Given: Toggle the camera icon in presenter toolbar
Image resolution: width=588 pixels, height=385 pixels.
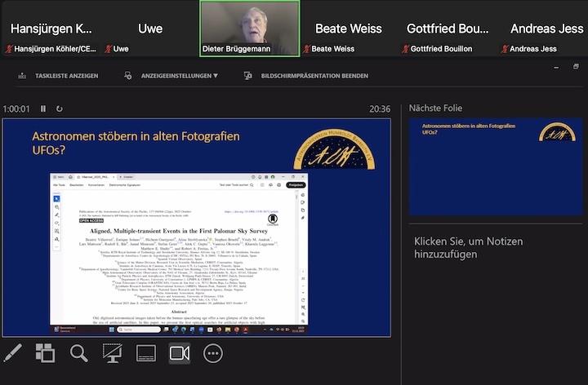Looking at the screenshot, I should (x=179, y=353).
